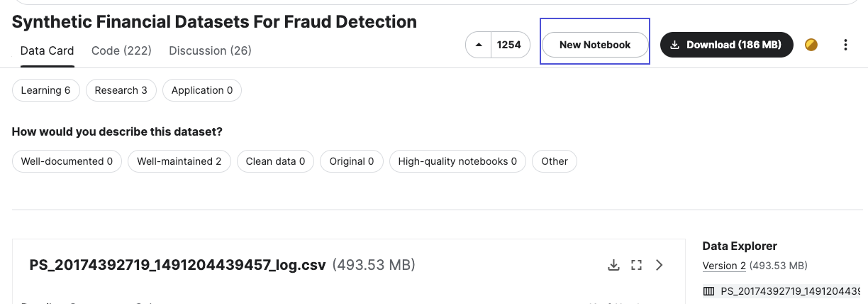
Task: Select the Original description chip
Action: (x=351, y=161)
